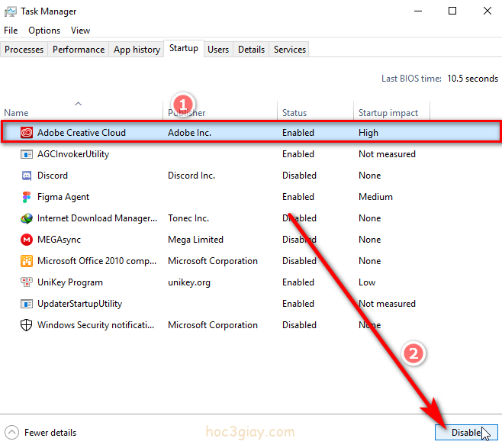The height and width of the screenshot is (448, 502).
Task: Click the Adobe Creative Cloud icon
Action: pos(26,133)
